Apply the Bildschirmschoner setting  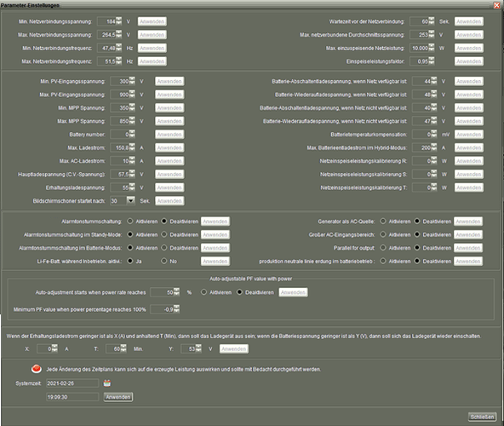[169, 200]
